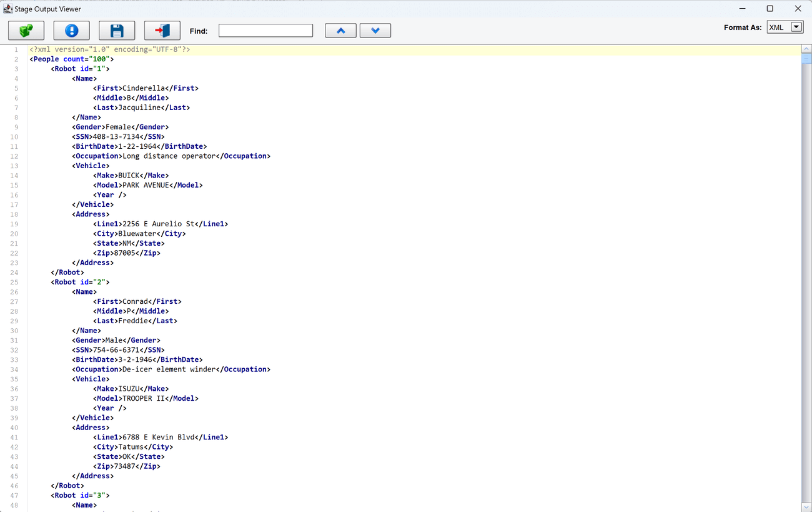This screenshot has height=512, width=812.
Task: Select the Robot id="3" opening tag
Action: [80, 495]
